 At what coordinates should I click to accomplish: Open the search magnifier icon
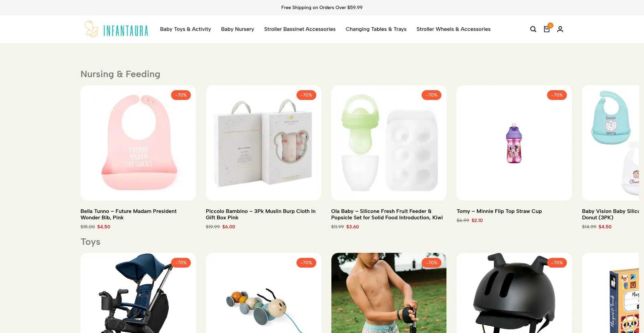coord(533,29)
